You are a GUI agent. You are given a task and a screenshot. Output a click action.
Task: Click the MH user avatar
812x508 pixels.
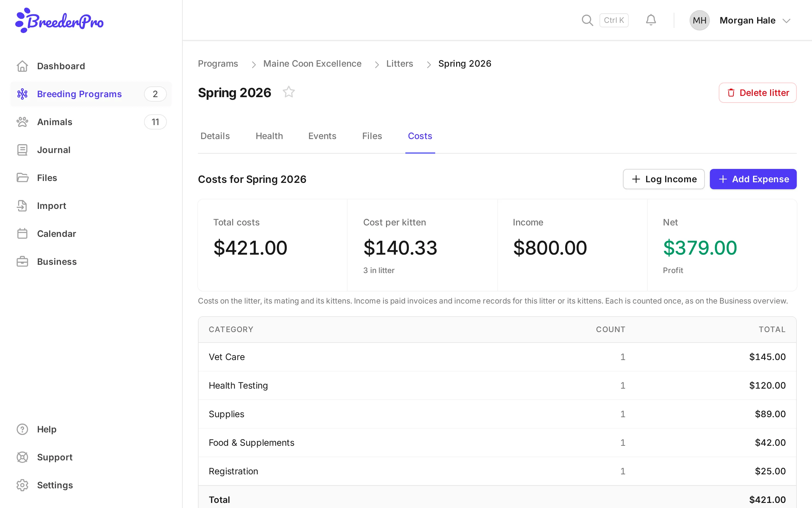(699, 20)
